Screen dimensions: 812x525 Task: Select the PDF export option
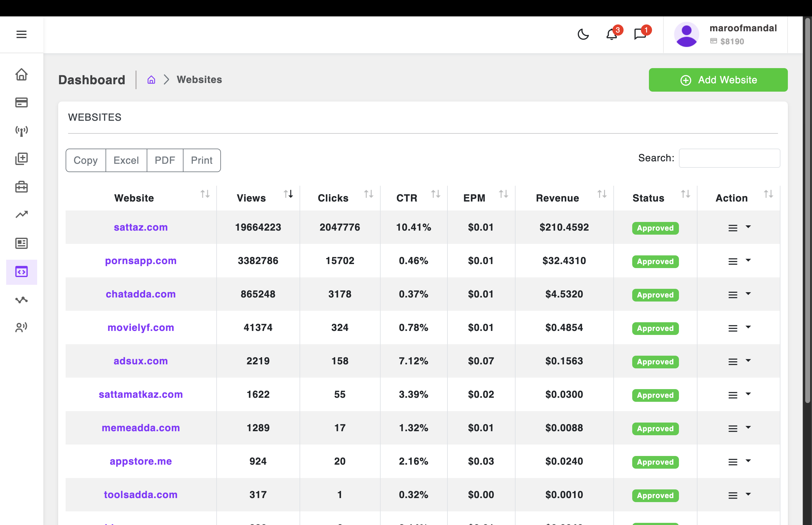pos(165,160)
